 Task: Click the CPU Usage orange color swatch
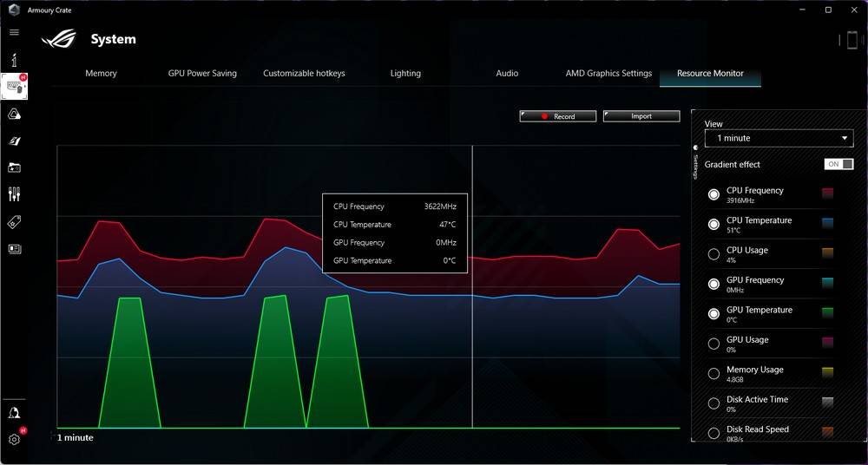[x=827, y=253]
